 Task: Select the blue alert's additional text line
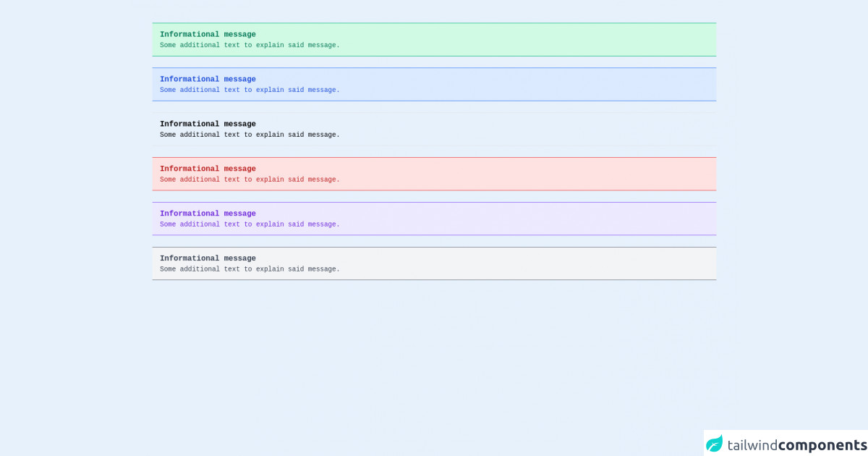click(250, 90)
